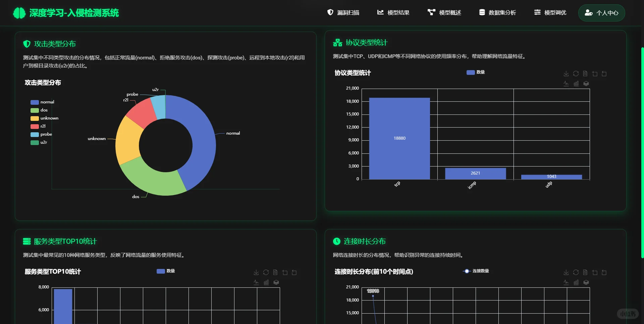Click the icmp bar showing 2621
The width and height of the screenshot is (644, 324).
(x=475, y=174)
